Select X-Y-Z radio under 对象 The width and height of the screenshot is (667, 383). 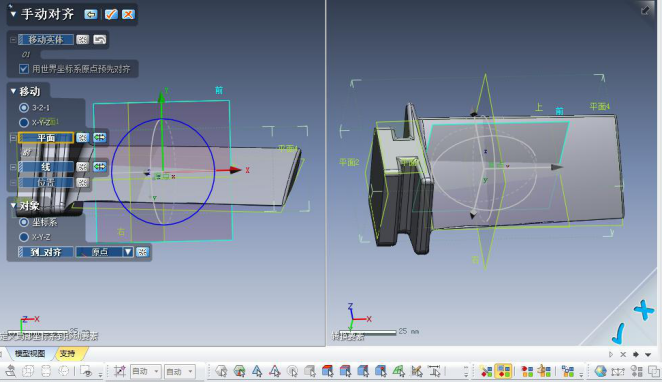pos(24,237)
